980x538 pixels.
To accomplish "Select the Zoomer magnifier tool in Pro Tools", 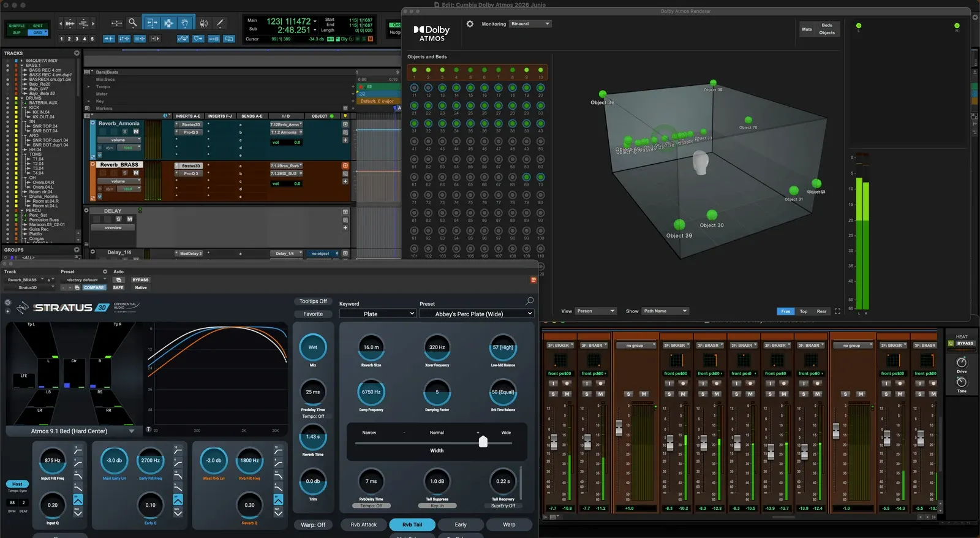I will tap(132, 23).
